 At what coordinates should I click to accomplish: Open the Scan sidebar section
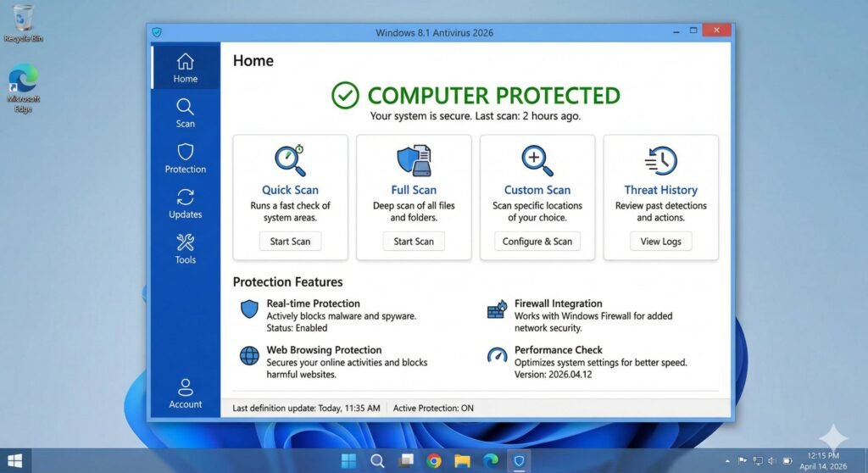click(186, 113)
